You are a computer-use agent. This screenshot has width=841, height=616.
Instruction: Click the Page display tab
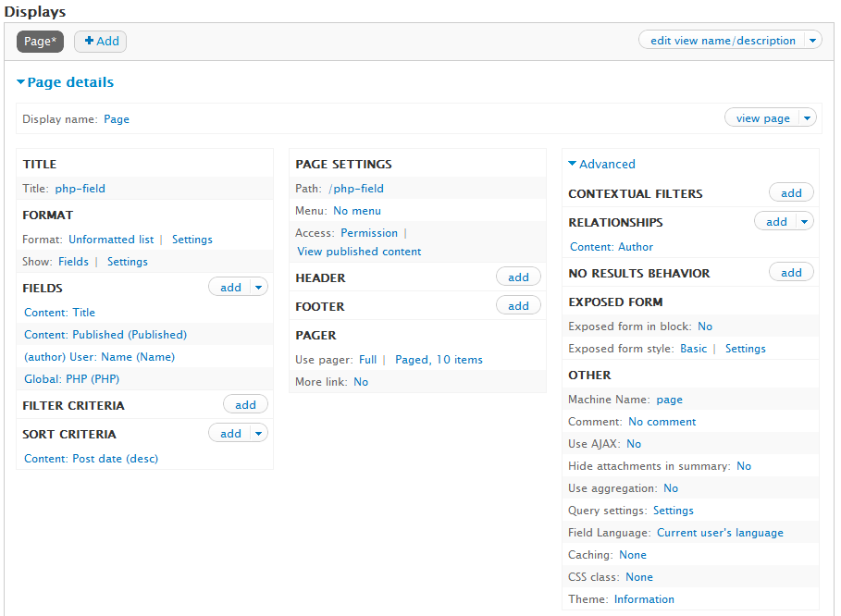(x=40, y=42)
